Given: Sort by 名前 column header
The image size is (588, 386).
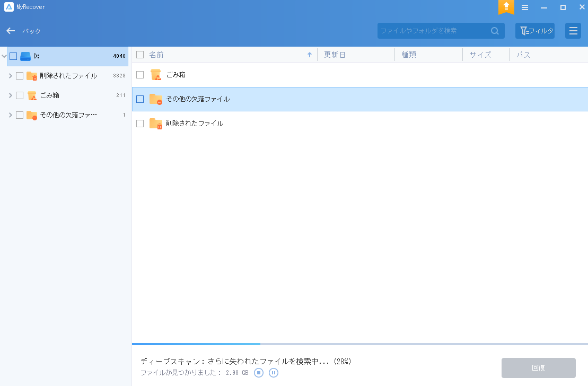Looking at the screenshot, I should point(156,55).
